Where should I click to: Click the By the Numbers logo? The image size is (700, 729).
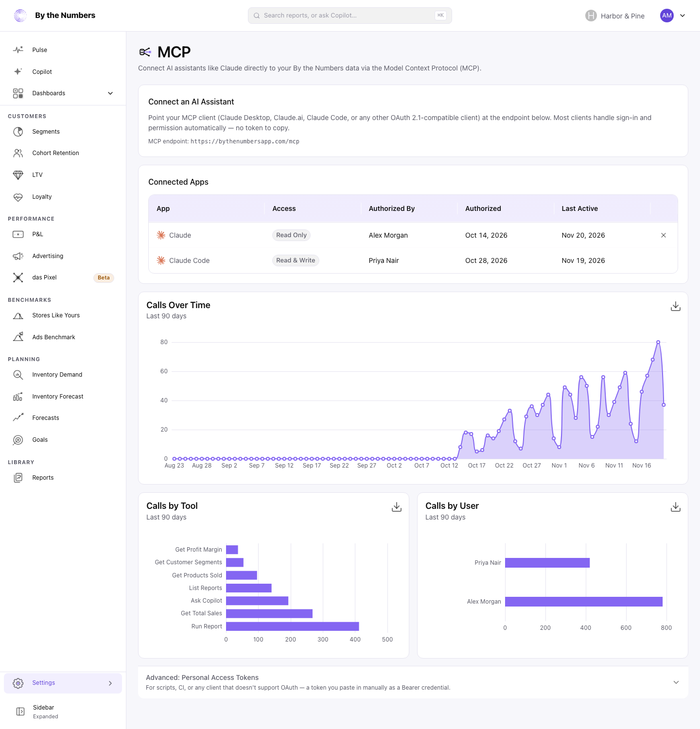[54, 16]
